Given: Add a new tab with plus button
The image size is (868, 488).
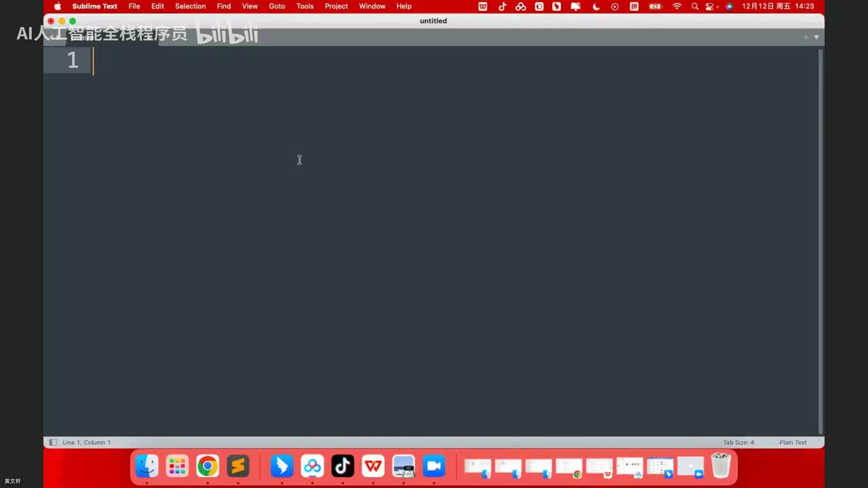Looking at the screenshot, I should coord(806,37).
